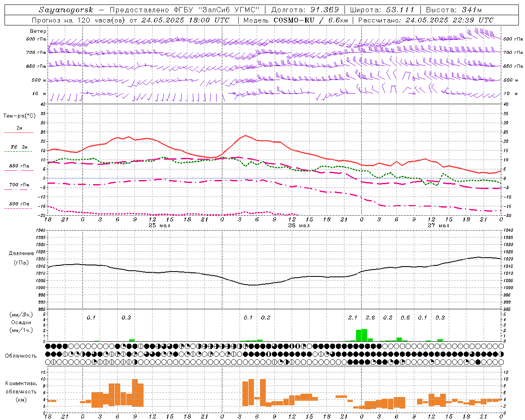Screen dimensions: 525x420
Task: Select the "(мм/1ч.)" precipitation unit label
Action: (x=21, y=330)
